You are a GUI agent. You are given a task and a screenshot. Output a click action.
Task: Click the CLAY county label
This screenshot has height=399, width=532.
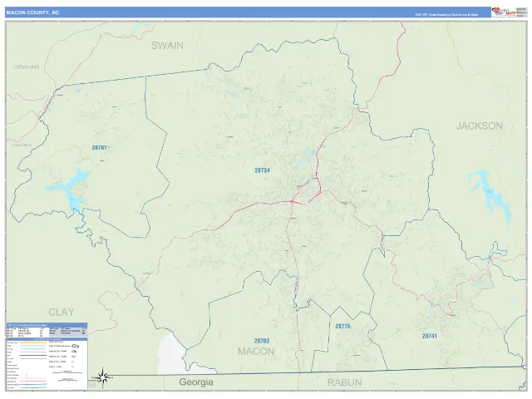[x=61, y=313]
